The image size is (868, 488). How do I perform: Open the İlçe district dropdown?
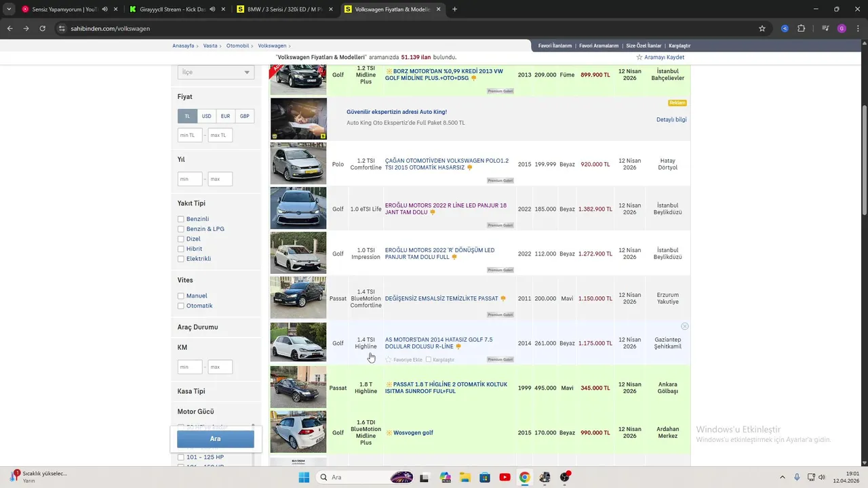[216, 73]
